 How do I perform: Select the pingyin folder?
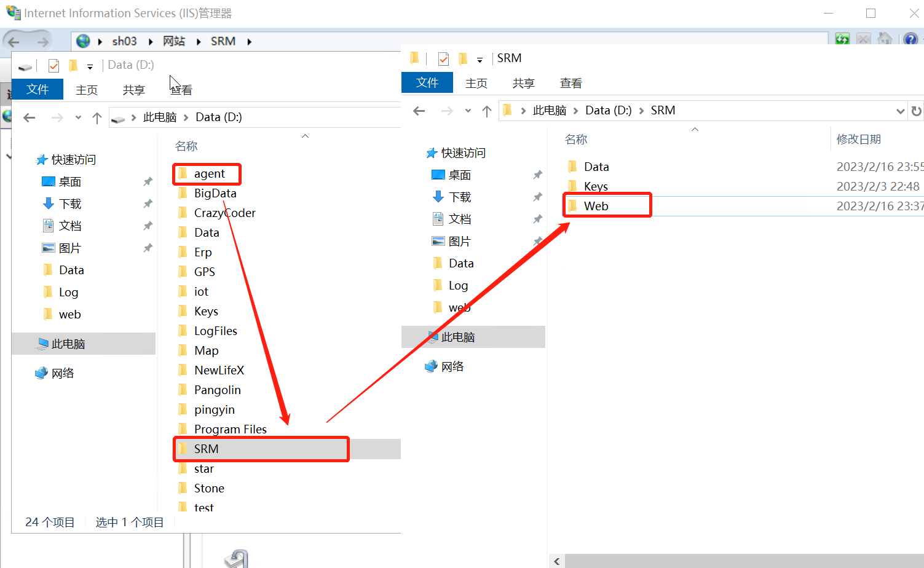pyautogui.click(x=214, y=410)
